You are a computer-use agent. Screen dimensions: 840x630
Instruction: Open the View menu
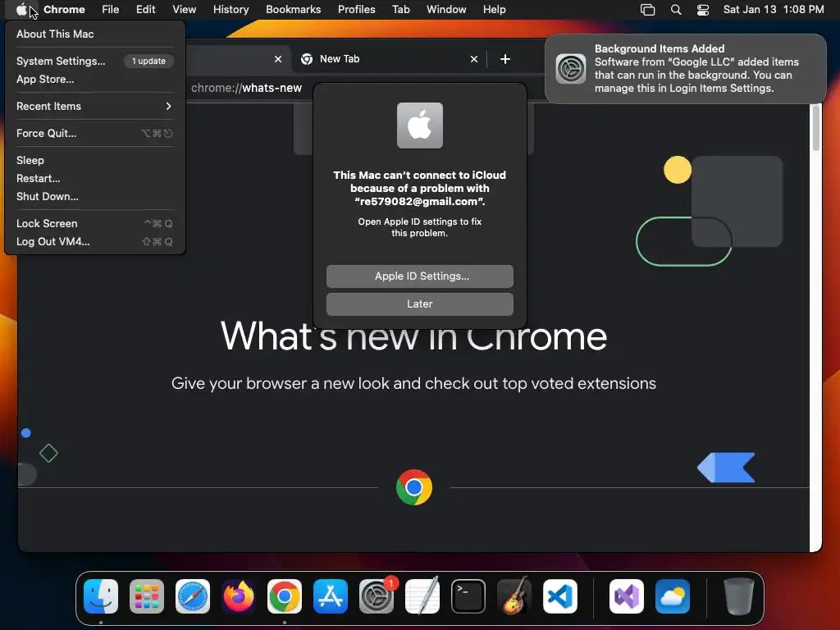point(185,10)
